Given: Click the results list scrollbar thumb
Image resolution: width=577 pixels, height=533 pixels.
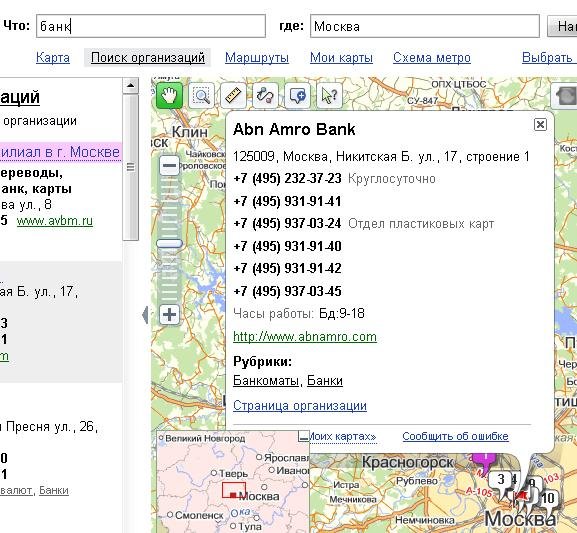Looking at the screenshot, I should click(x=130, y=167).
